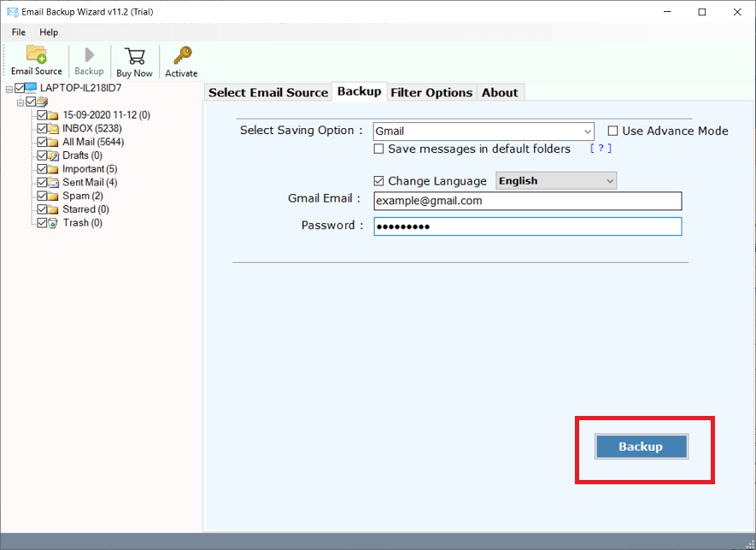Image resolution: width=756 pixels, height=550 pixels.
Task: Switch to Filter Options tab
Action: click(x=431, y=92)
